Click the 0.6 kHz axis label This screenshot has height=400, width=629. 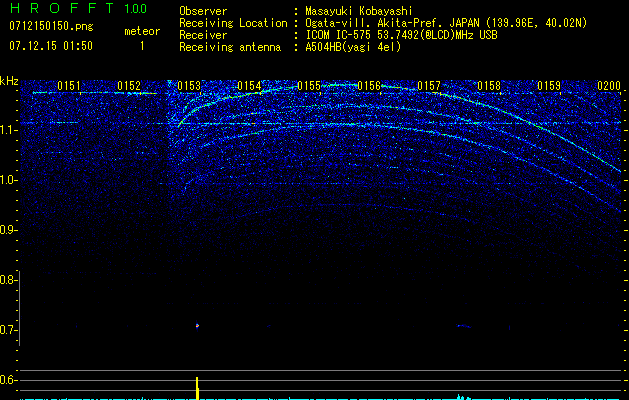8,380
